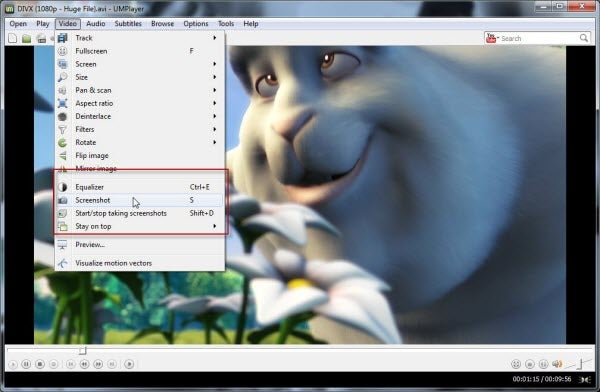600x392 pixels.
Task: Click the fast rewind button
Action: click(84, 364)
